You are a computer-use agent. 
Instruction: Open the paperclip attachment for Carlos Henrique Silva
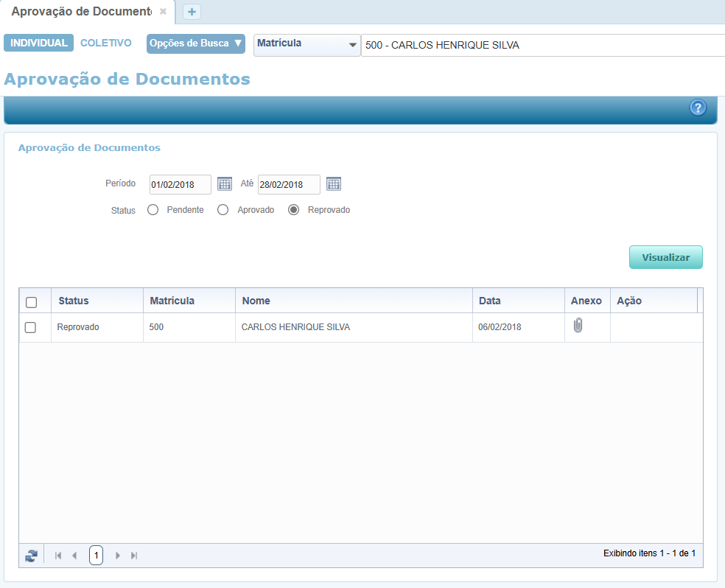click(x=578, y=326)
